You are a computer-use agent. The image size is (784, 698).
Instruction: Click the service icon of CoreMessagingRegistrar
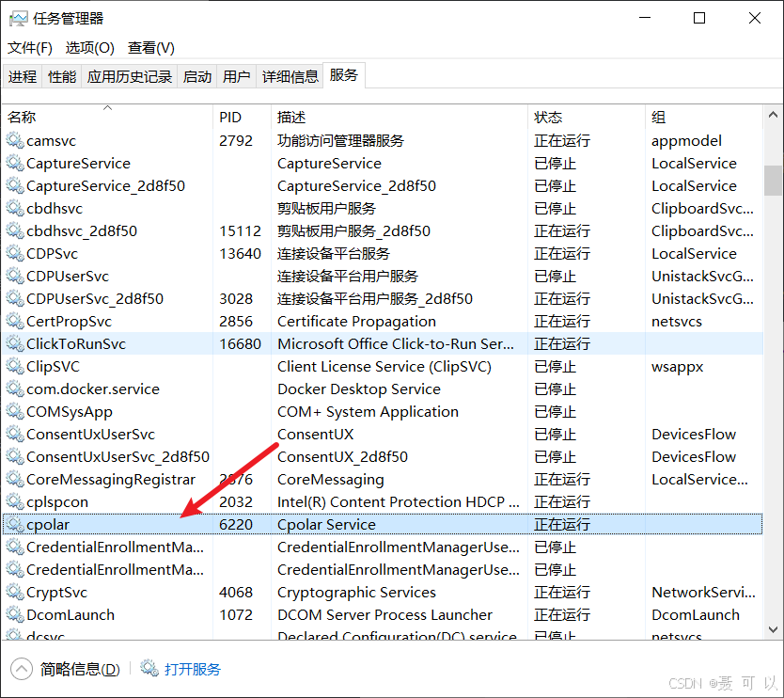click(15, 479)
